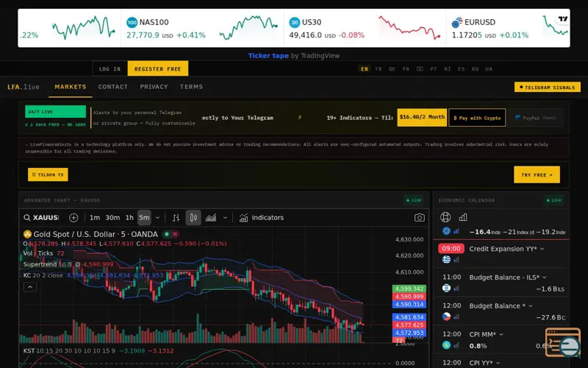Viewport: 588px width, 368px height.
Task: Expand the 12:00 Budget Balance event
Action: [501, 305]
